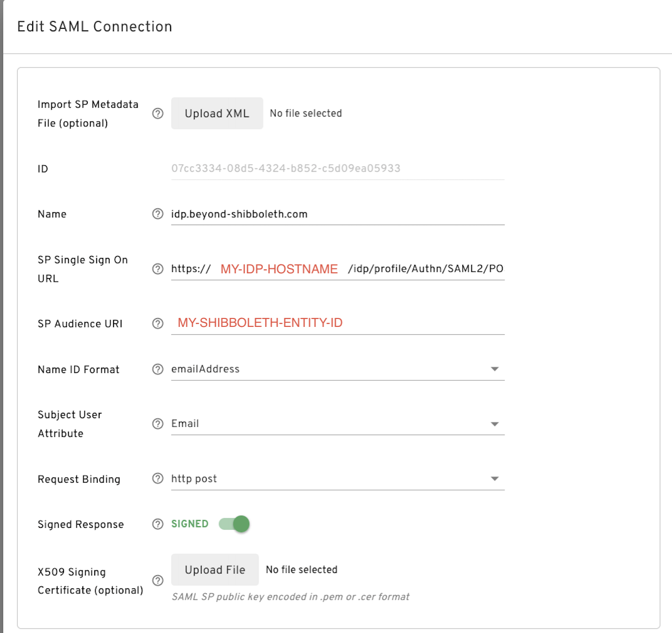This screenshot has height=633, width=672.
Task: Expand the Subject User Attribute dropdown
Action: coord(337,424)
